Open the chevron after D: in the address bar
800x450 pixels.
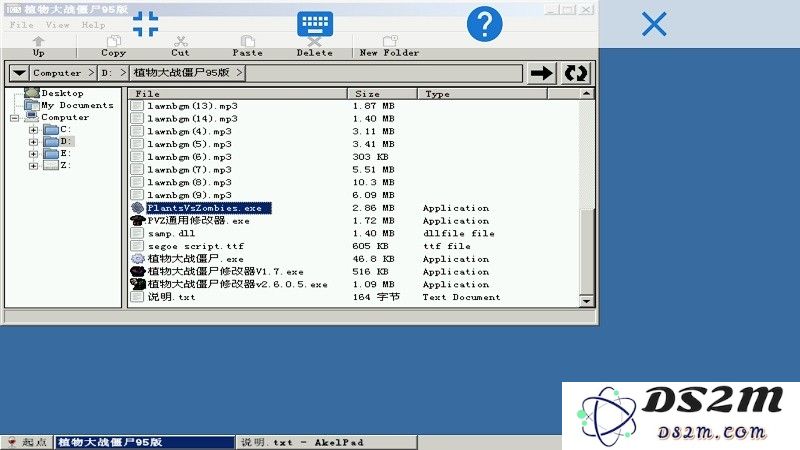click(x=122, y=73)
